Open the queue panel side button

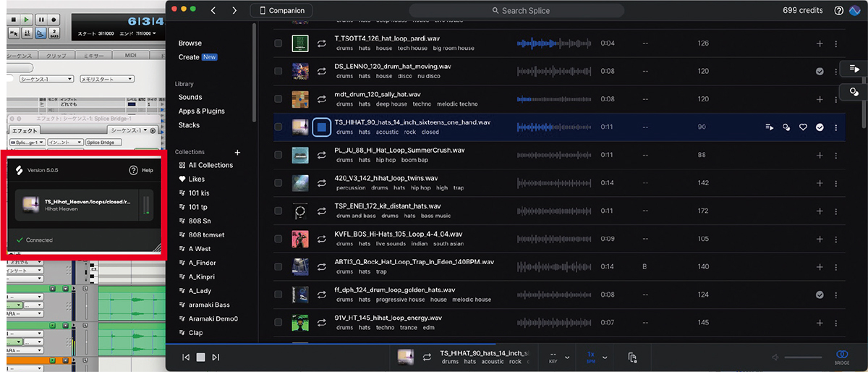[x=854, y=69]
